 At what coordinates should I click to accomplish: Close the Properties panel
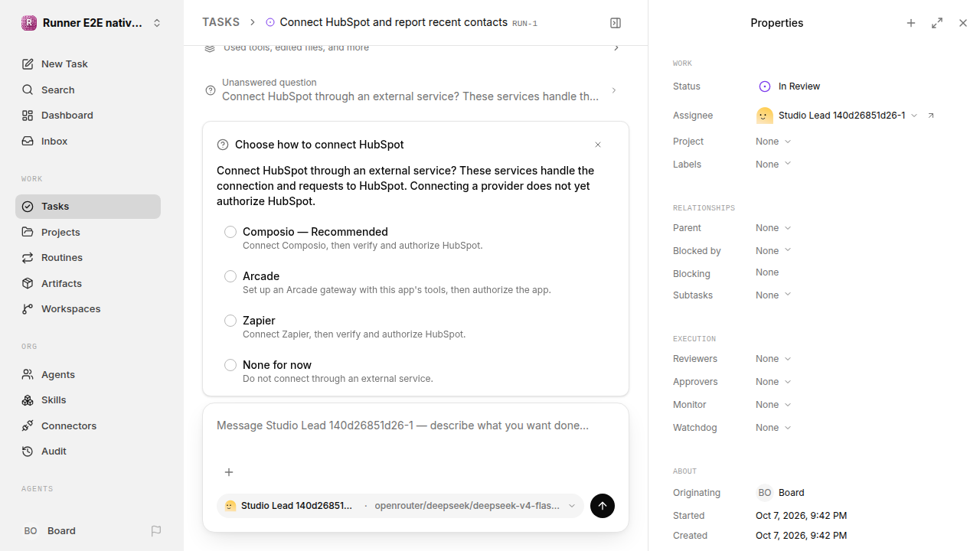(x=963, y=23)
